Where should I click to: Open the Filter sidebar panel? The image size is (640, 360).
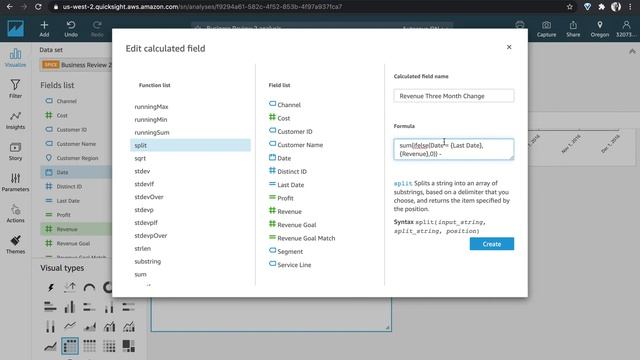pos(16,89)
